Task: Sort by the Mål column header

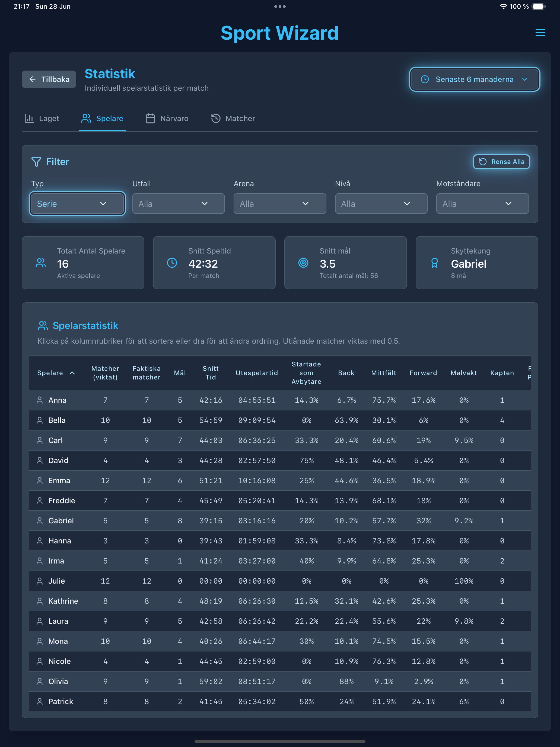Action: click(180, 373)
